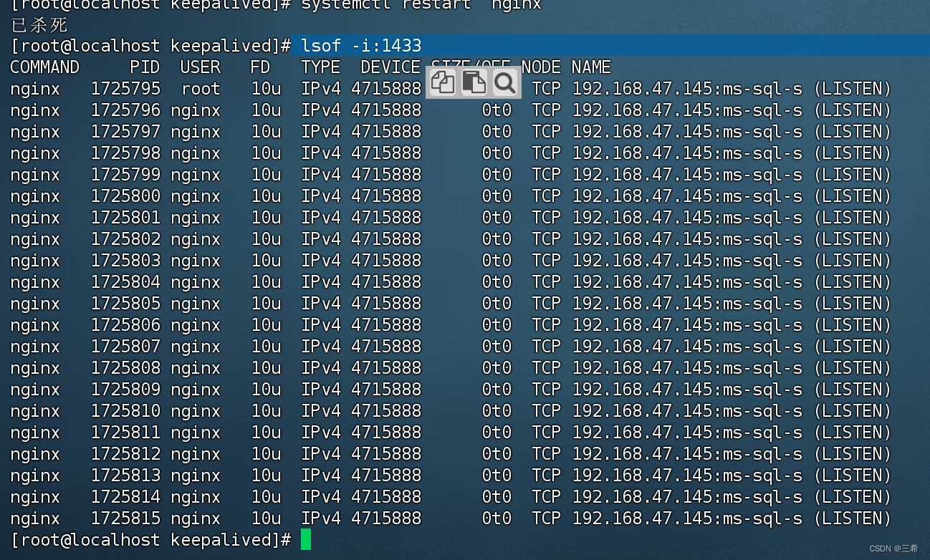Screen dimensions: 930x560
Task: Open the magnifier search icon
Action: (x=504, y=83)
